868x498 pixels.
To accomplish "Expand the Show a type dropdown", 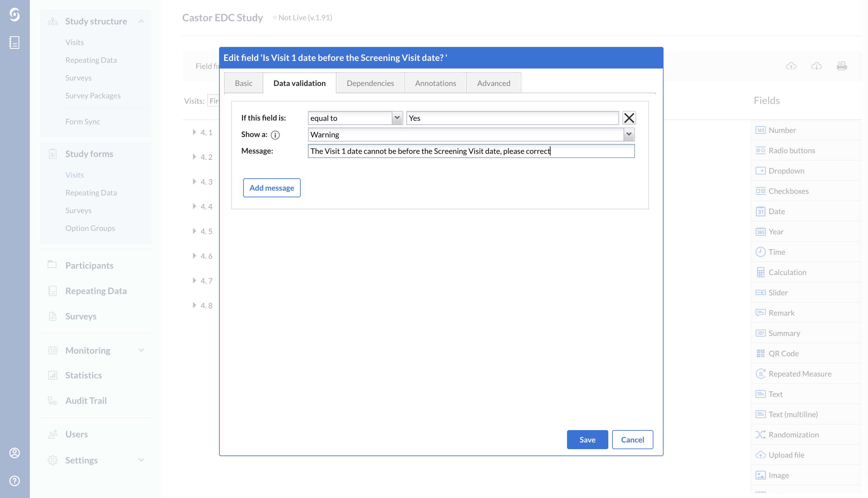I will click(x=628, y=134).
